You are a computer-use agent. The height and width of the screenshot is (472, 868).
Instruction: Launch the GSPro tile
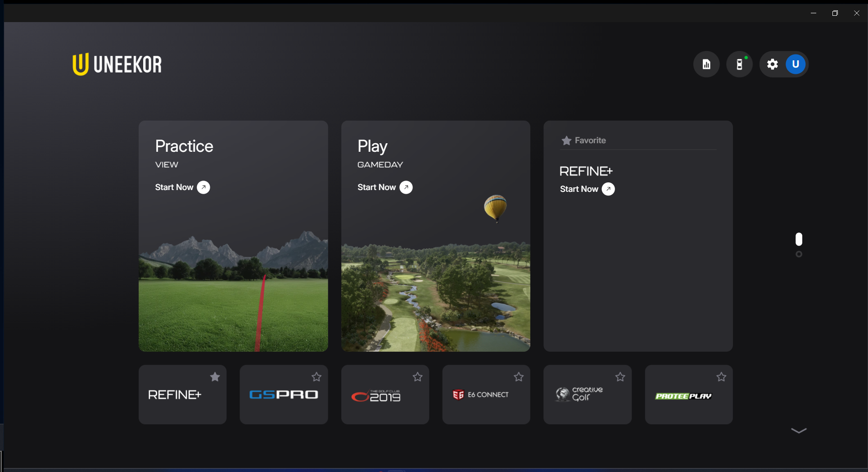[284, 395]
